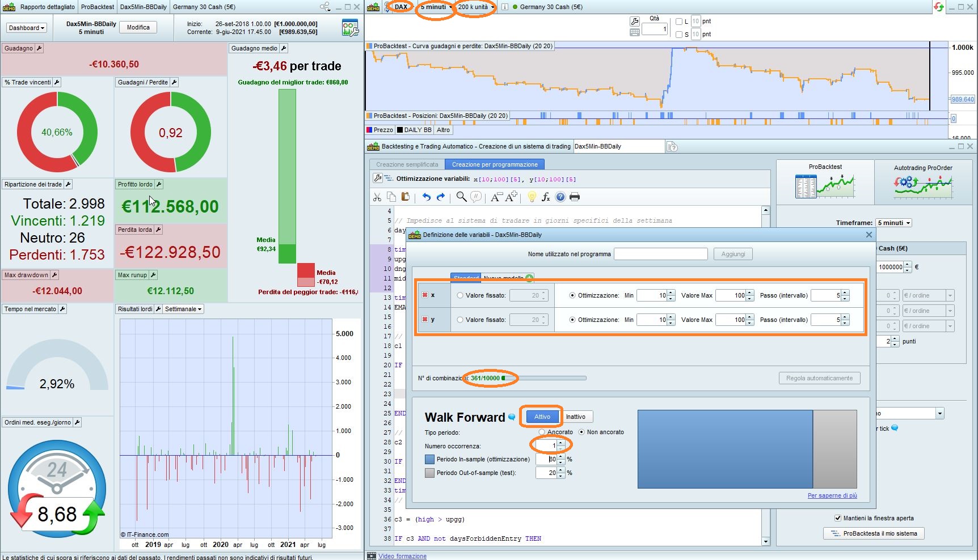Select the Ancorato period type radio
Screen dimensions: 978x560
click(542, 432)
